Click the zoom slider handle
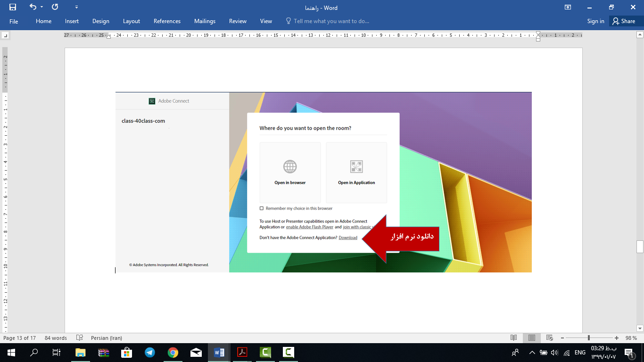 588,338
